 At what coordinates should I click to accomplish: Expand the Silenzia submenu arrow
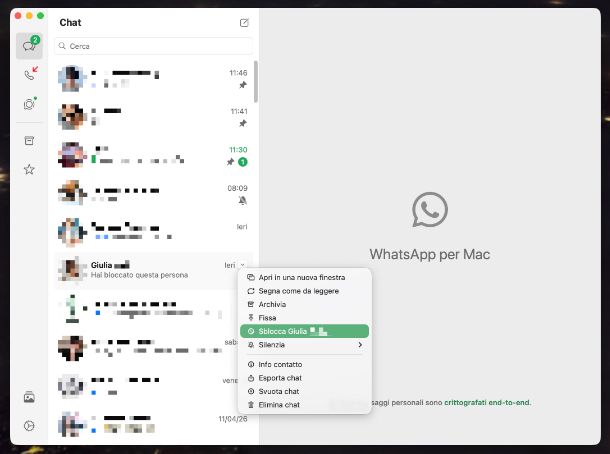360,345
